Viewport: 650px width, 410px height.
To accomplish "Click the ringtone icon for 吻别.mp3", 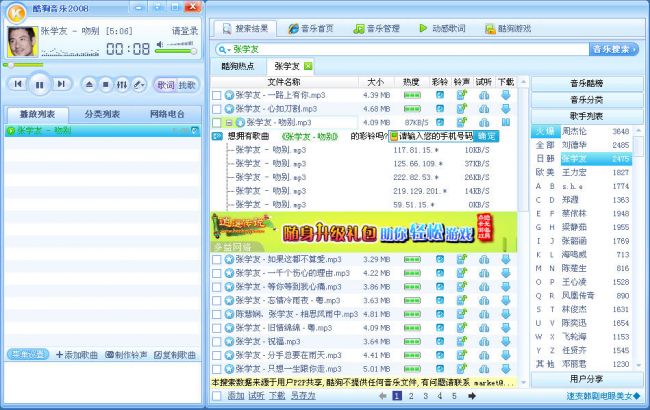I will coord(461,122).
